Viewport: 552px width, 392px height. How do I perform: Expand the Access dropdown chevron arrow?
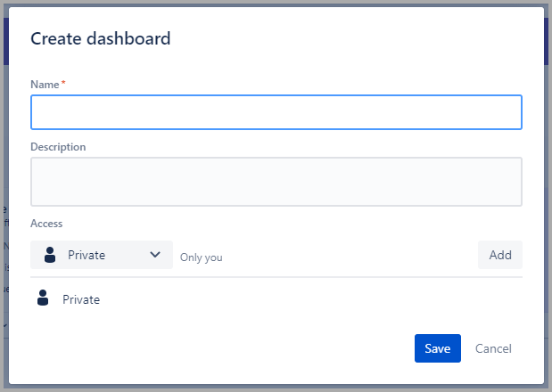tap(155, 255)
